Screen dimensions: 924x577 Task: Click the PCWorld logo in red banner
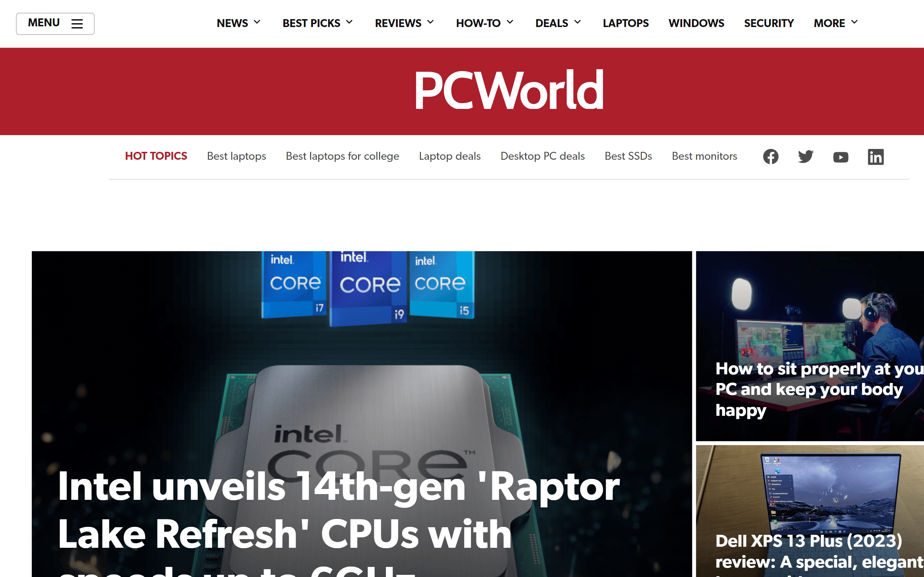click(509, 90)
